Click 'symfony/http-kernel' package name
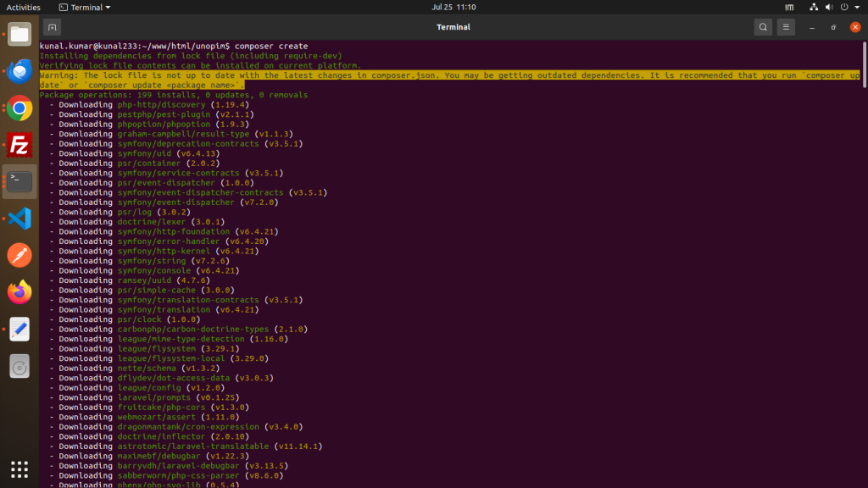 (x=164, y=251)
